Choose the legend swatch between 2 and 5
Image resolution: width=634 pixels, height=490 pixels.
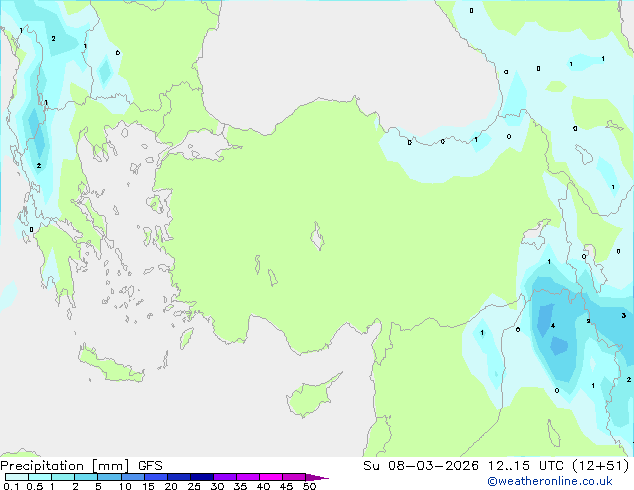tap(86, 477)
